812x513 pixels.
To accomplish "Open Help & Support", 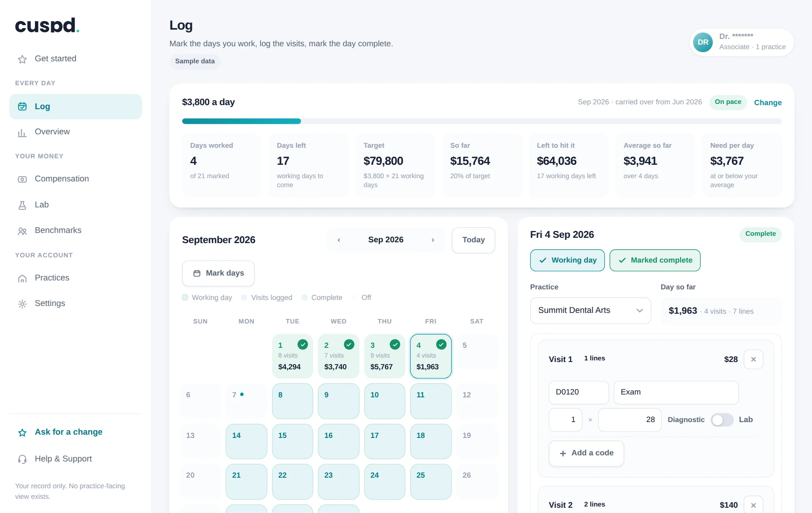I will 76,459.
